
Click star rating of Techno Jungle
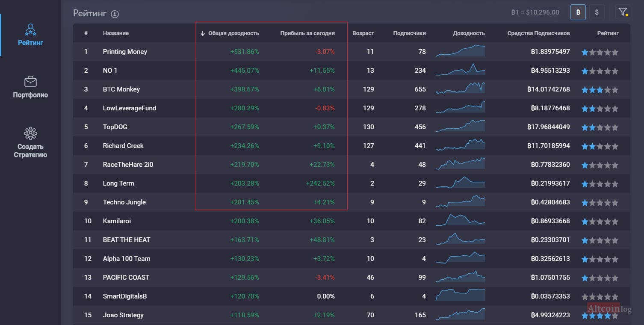[x=600, y=203]
